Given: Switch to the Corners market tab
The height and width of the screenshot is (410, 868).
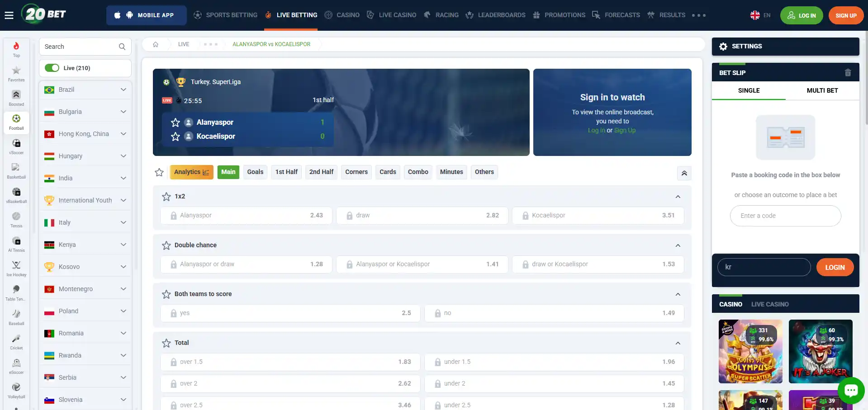Looking at the screenshot, I should [356, 172].
